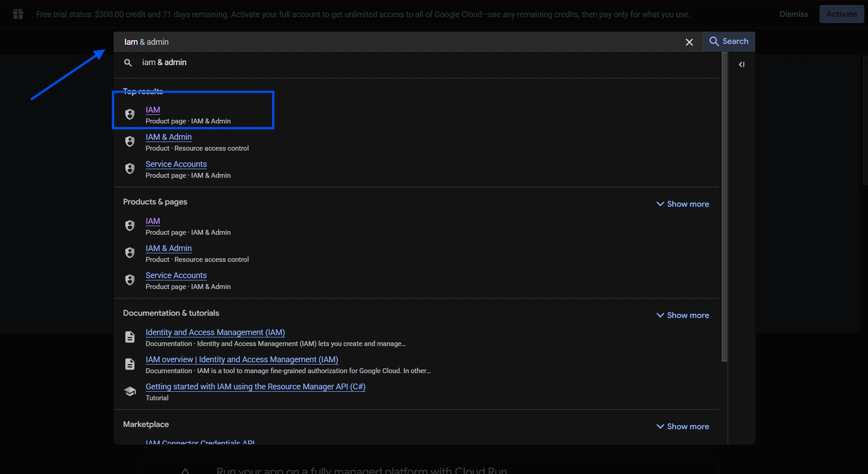Viewport: 868px width, 474px height.
Task: Clear the search box with the X icon
Action: click(689, 42)
